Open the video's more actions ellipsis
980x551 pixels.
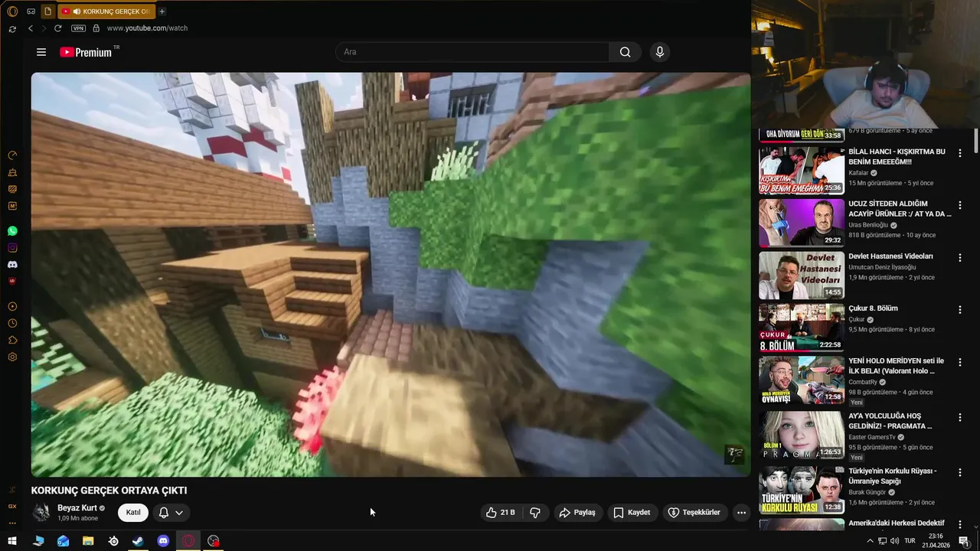click(x=741, y=513)
